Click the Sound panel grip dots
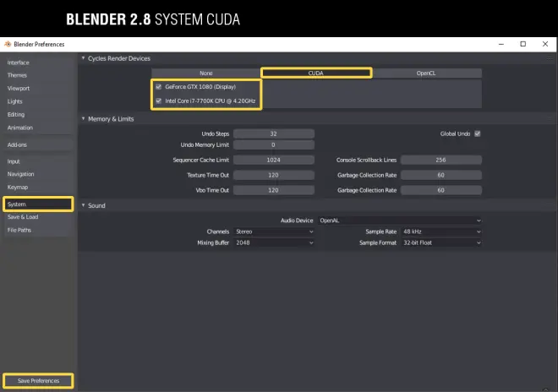The width and height of the screenshot is (558, 392). click(x=550, y=205)
